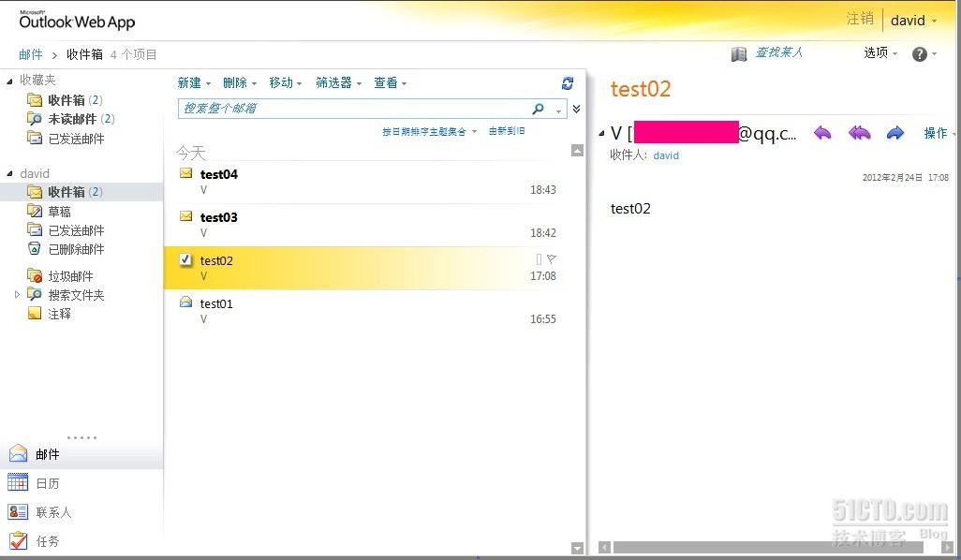The width and height of the screenshot is (961, 560).
Task: Open the Filter dropdown menu
Action: click(338, 82)
